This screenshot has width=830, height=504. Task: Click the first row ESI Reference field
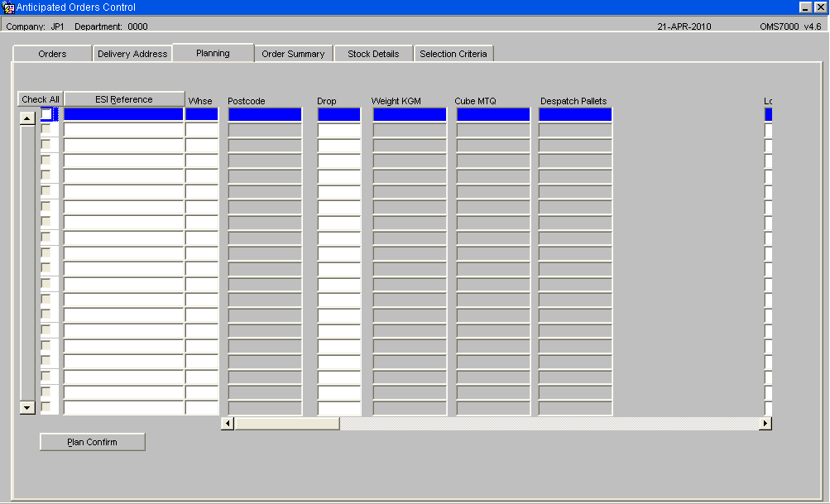[123, 114]
